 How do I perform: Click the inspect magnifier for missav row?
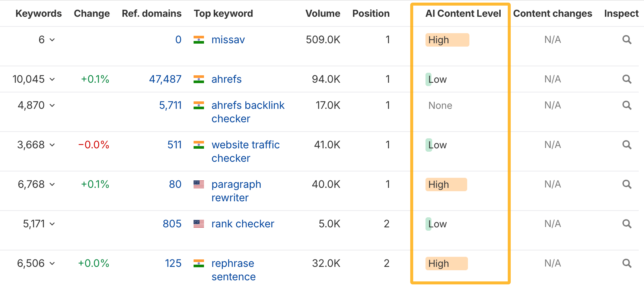[x=627, y=40]
